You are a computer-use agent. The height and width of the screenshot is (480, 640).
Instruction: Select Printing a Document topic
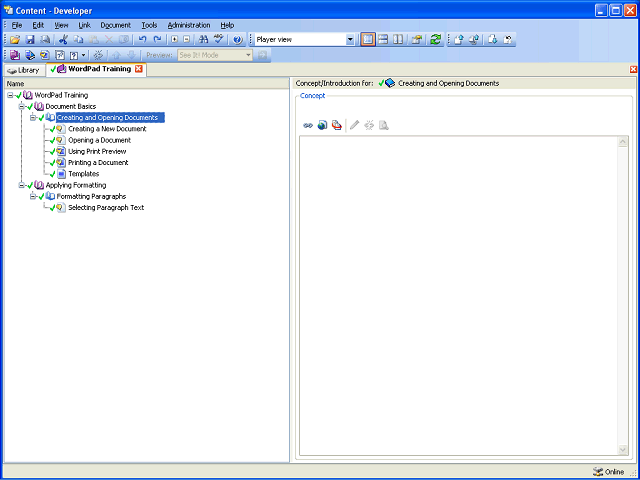coord(98,162)
